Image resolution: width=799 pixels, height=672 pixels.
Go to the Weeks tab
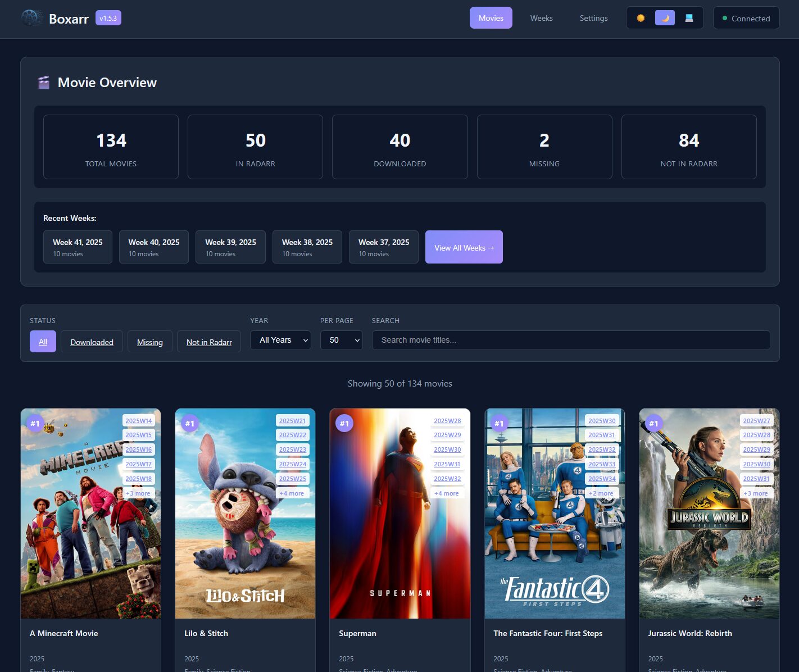pos(541,18)
